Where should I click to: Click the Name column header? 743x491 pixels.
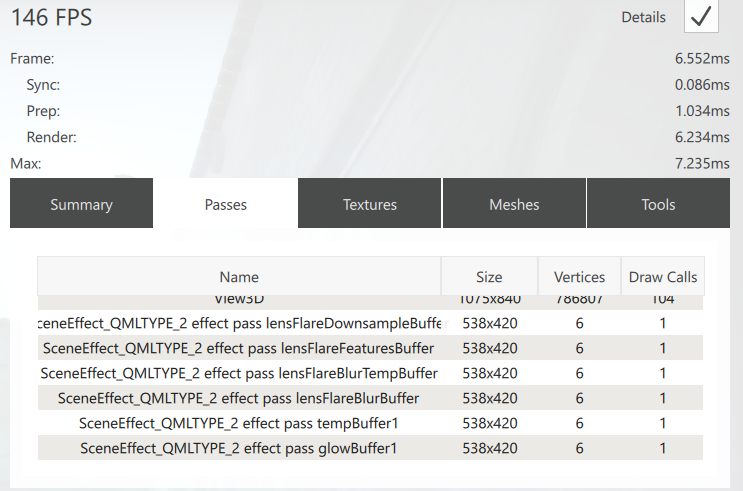point(239,277)
